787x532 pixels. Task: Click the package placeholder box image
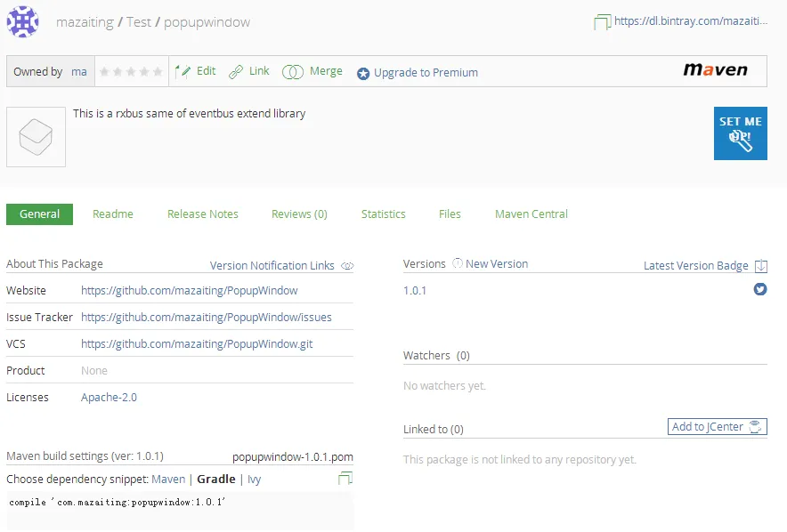tap(36, 136)
